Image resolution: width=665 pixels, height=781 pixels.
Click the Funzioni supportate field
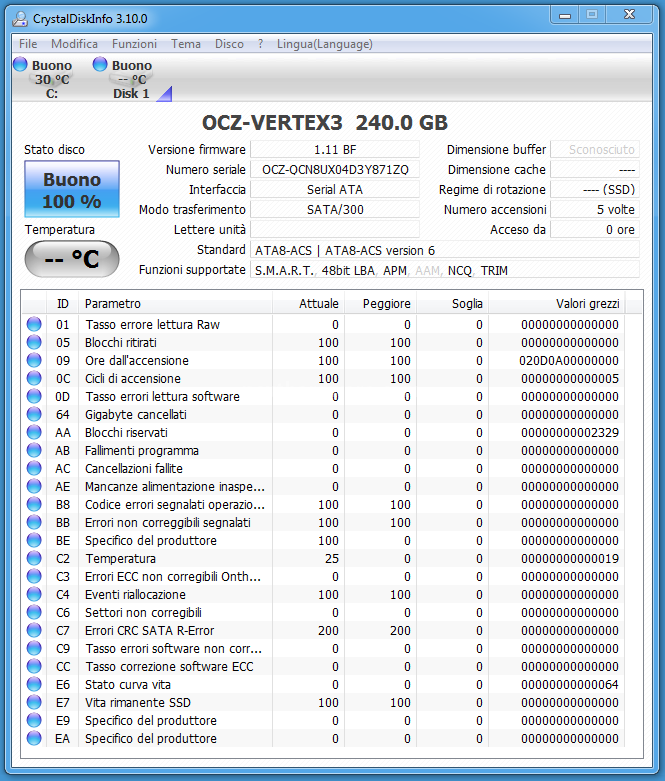pyautogui.click(x=445, y=270)
